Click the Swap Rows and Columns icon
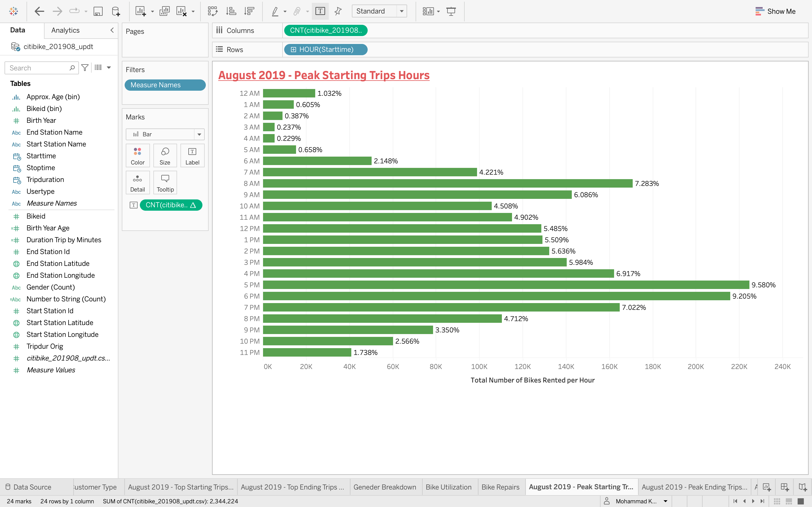The image size is (812, 507). click(212, 11)
